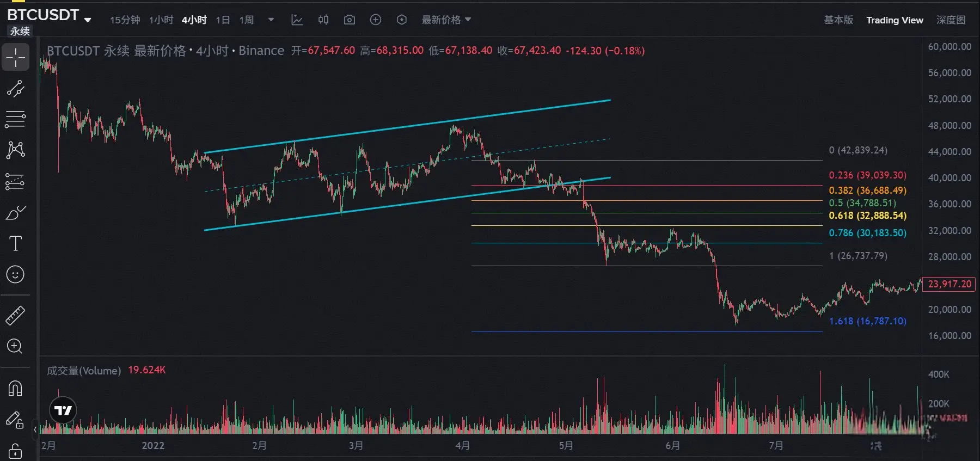Click the 44,000.00 price axis label
The width and height of the screenshot is (980, 461).
[950, 152]
